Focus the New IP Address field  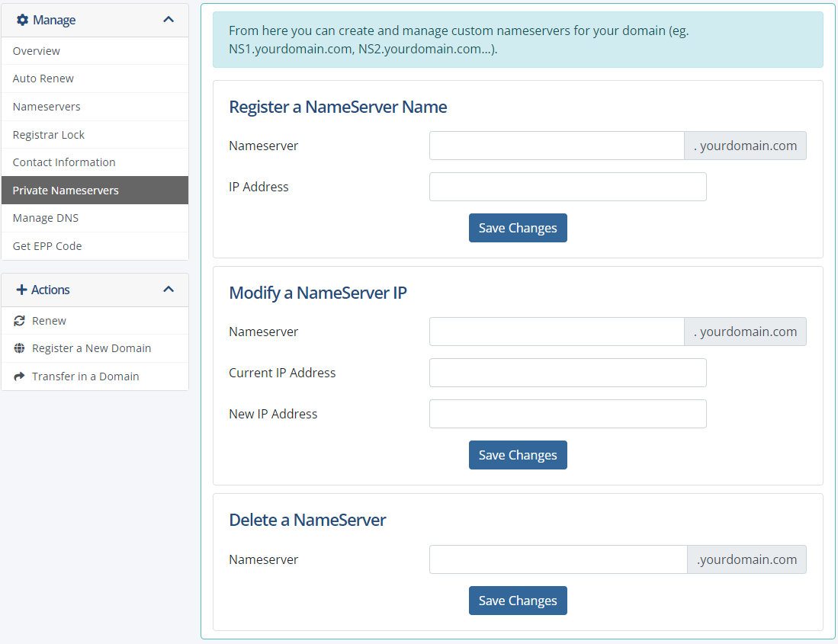[x=568, y=414]
